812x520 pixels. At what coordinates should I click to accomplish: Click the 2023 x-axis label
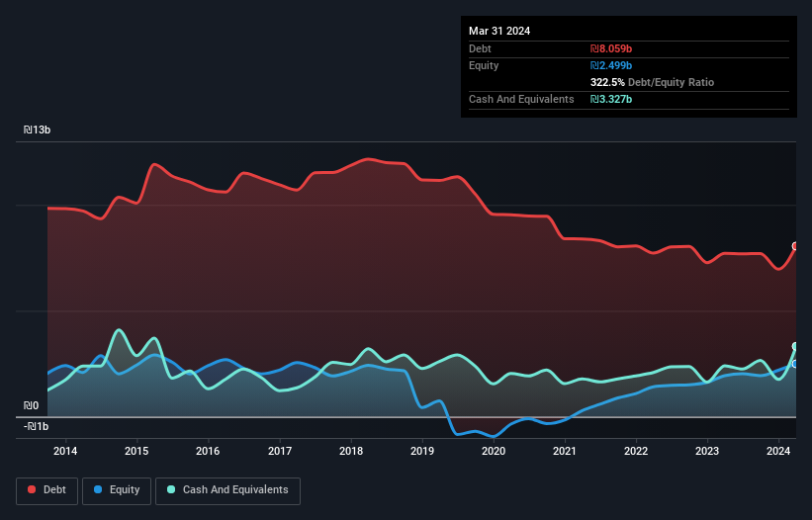707,451
